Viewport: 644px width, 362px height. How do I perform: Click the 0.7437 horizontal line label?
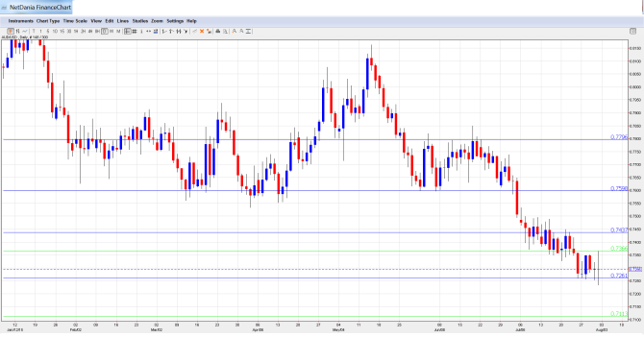pos(619,230)
